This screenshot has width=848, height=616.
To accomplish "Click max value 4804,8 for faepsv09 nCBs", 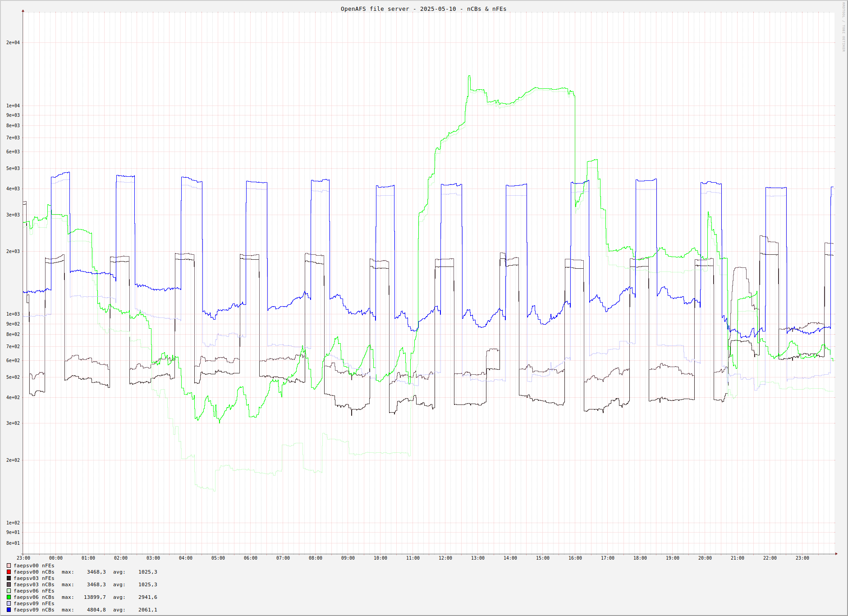I will click(96, 610).
